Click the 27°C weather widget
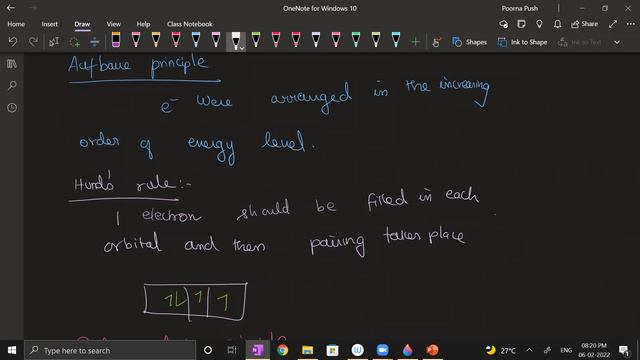640x360 pixels. pos(500,350)
